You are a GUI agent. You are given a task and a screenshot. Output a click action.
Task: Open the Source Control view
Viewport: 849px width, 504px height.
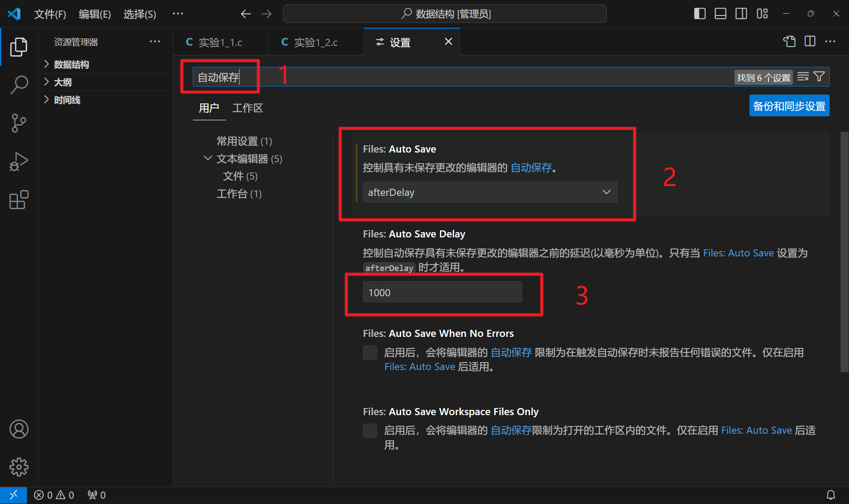(x=19, y=123)
